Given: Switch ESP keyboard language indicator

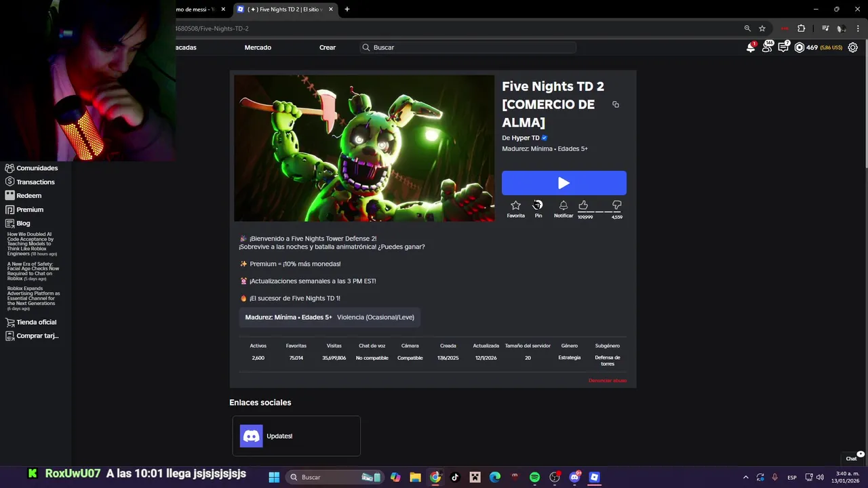Looking at the screenshot, I should 791,477.
